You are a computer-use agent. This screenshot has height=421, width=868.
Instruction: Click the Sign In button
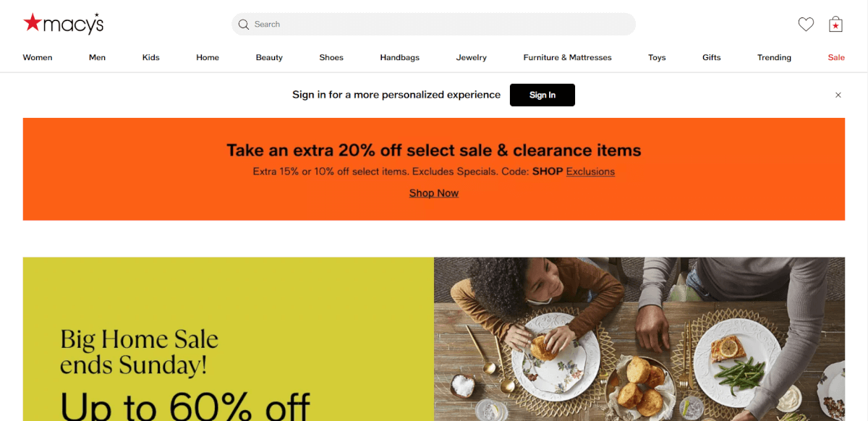tap(542, 95)
